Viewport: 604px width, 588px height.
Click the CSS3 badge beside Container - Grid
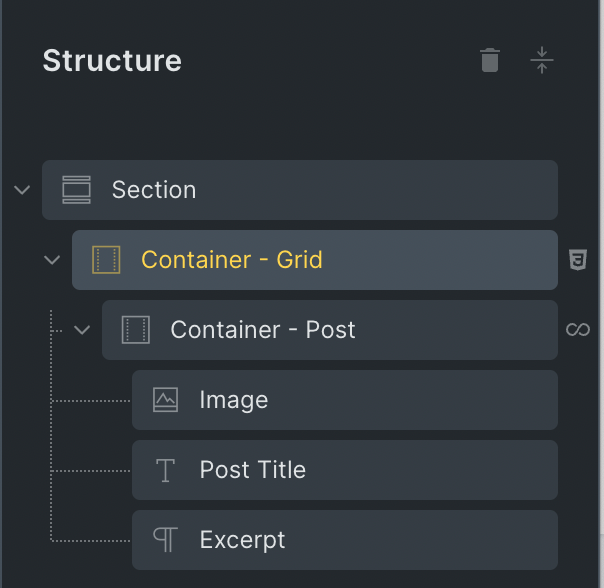point(577,260)
